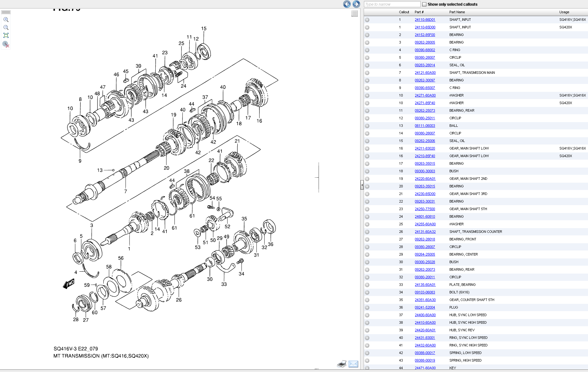
Task: Open part link 09380-25011
Action: click(425, 118)
